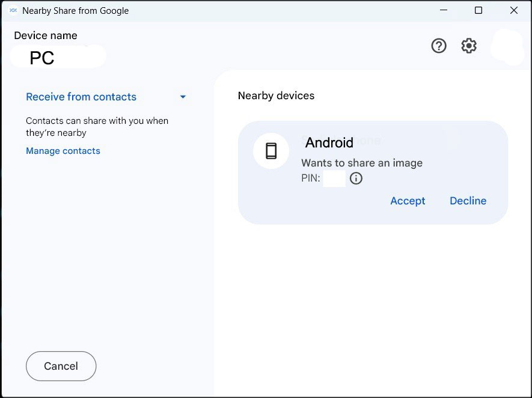Open the help question mark icon
Viewport: 532px width, 398px height.
[439, 46]
